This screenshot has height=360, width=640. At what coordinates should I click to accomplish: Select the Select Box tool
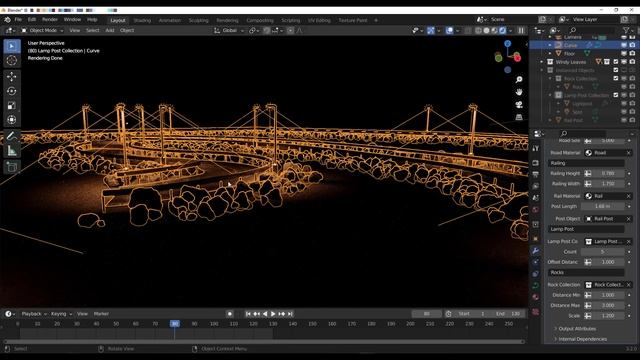(x=12, y=46)
